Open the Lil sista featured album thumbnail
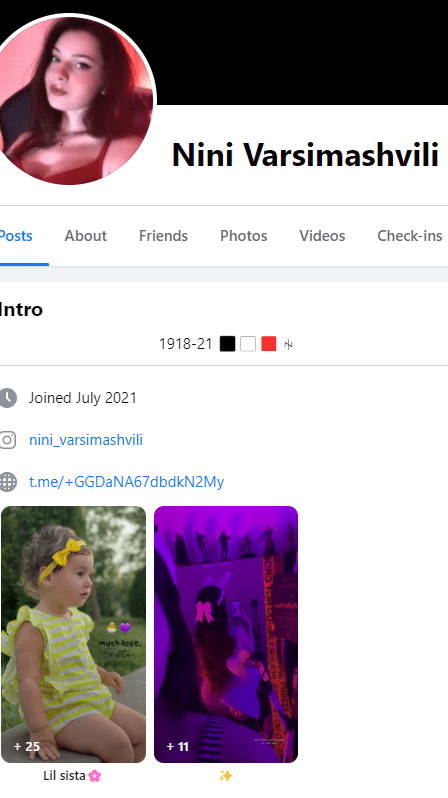 pos(73,634)
